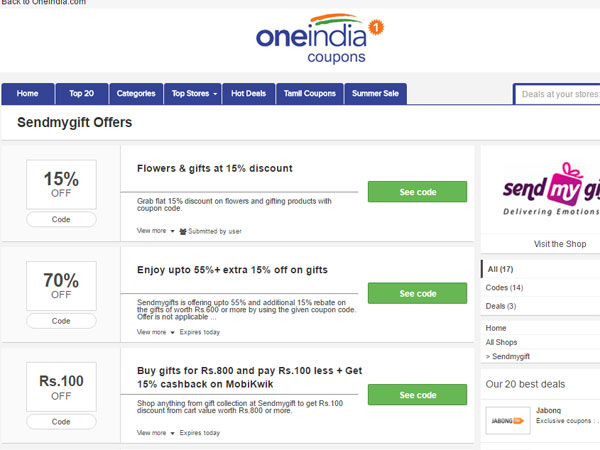Open the Jabong logo thumbnail
Viewport: 600px width, 450px height.
pyautogui.click(x=507, y=421)
